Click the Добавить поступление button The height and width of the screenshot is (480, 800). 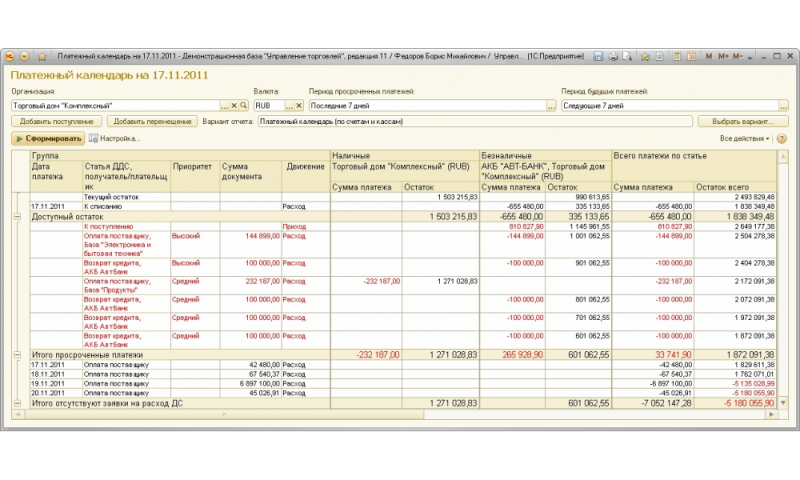point(55,121)
